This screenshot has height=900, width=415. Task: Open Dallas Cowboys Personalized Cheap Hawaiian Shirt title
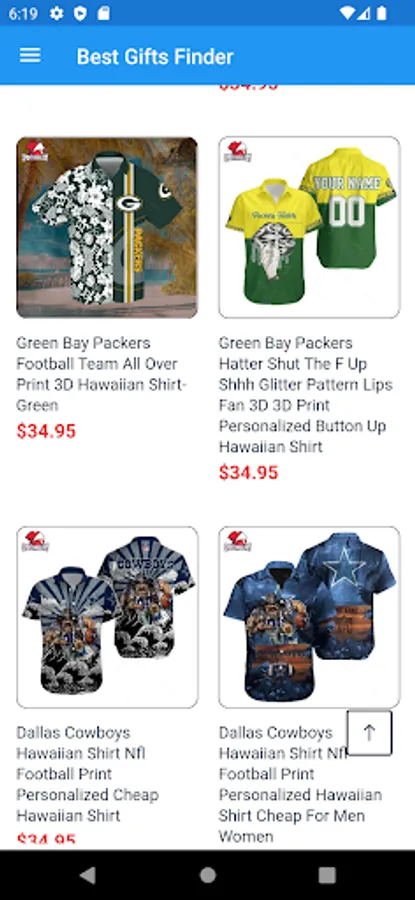(x=87, y=774)
